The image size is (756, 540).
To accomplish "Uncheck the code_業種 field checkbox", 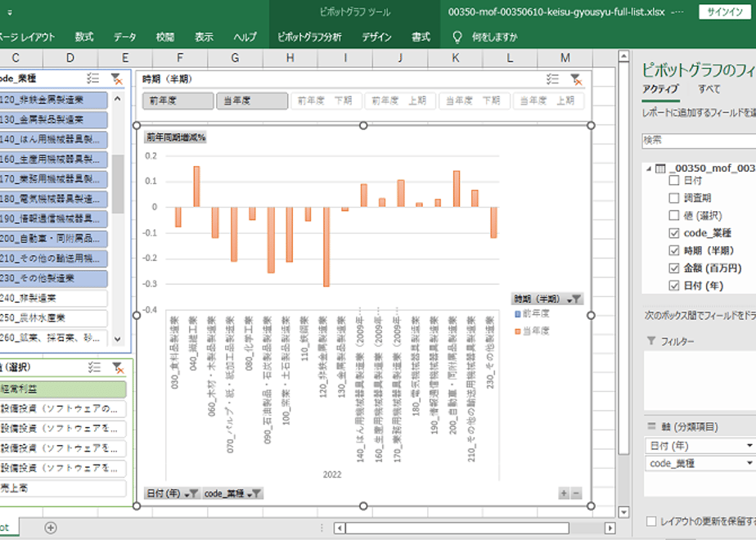I will [674, 233].
